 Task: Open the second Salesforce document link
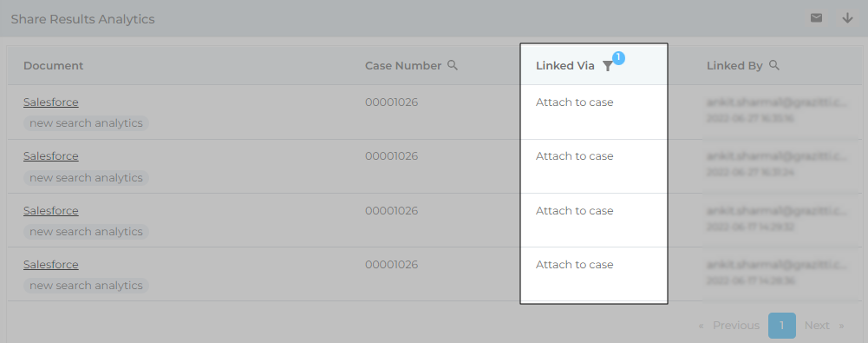[51, 156]
